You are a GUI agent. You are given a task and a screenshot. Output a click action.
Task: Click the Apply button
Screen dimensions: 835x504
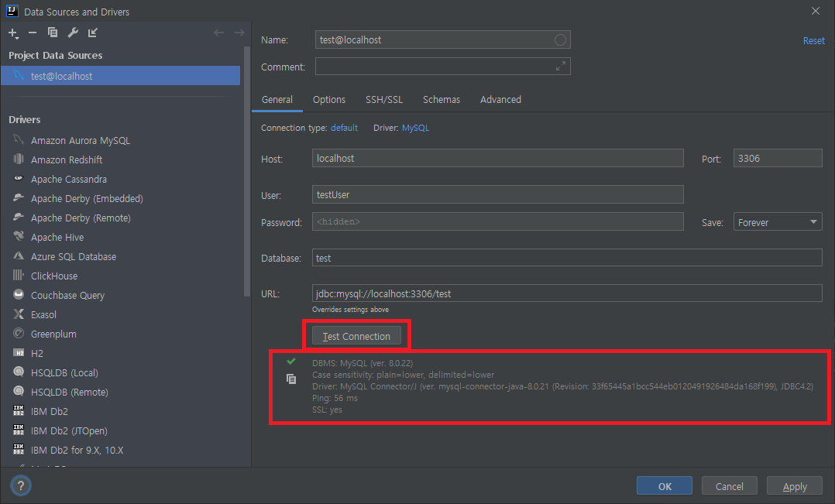795,486
